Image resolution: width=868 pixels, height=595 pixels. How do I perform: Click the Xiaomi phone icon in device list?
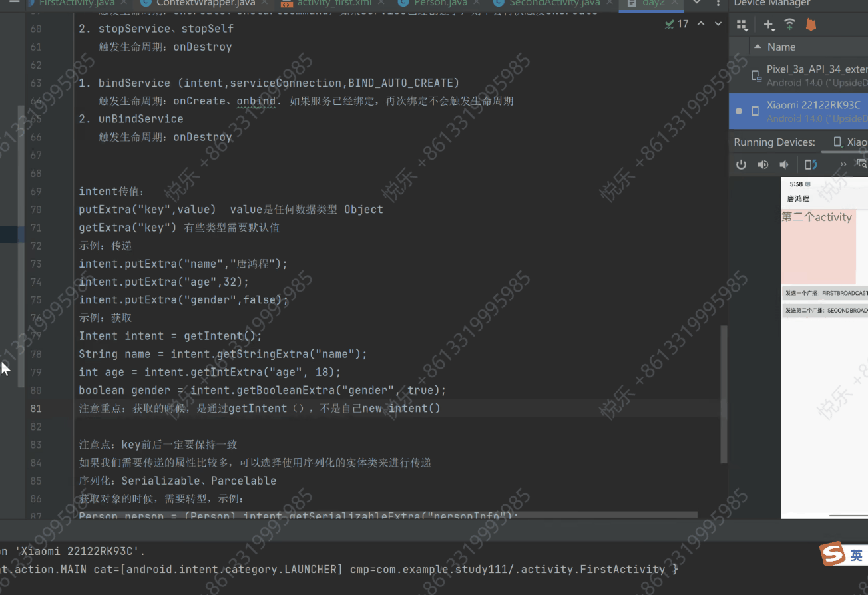click(x=756, y=111)
